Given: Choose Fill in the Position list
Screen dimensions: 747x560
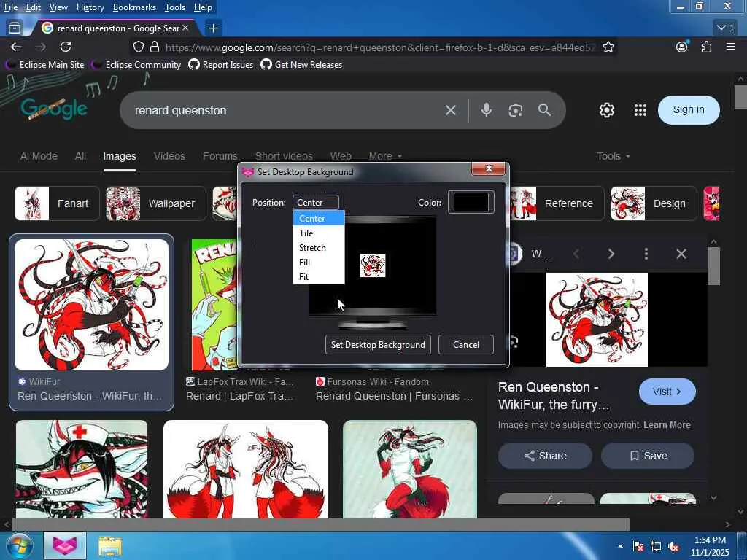Looking at the screenshot, I should [319, 262].
